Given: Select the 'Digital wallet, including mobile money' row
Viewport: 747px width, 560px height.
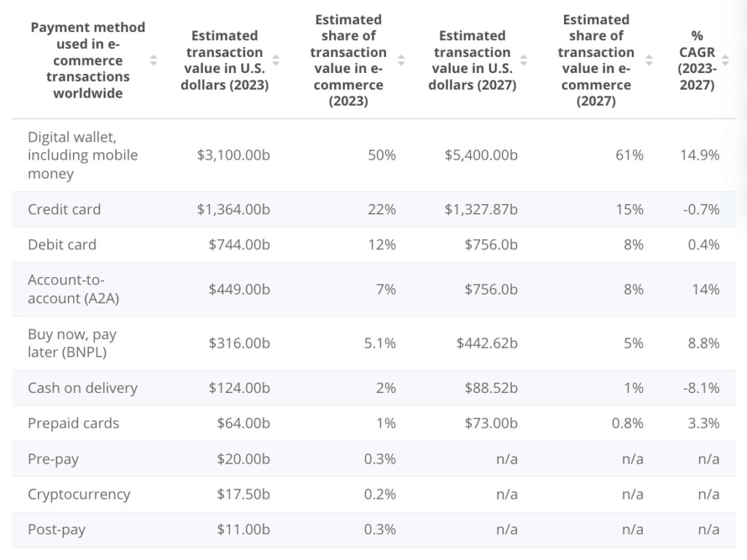Looking at the screenshot, I should (82, 155).
